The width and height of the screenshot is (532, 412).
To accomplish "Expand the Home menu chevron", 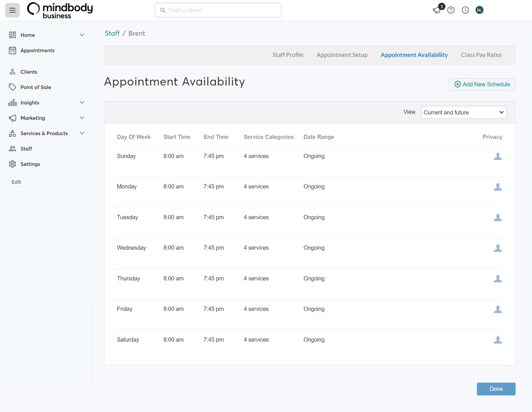I will click(82, 35).
